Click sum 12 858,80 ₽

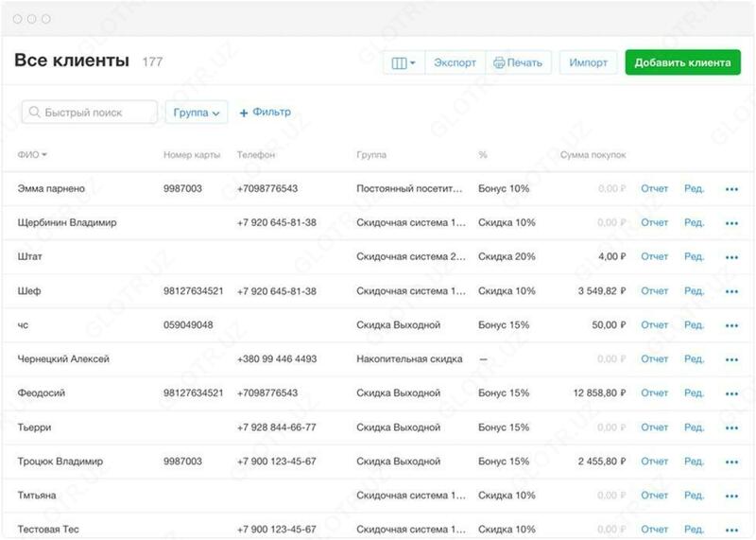(x=599, y=393)
